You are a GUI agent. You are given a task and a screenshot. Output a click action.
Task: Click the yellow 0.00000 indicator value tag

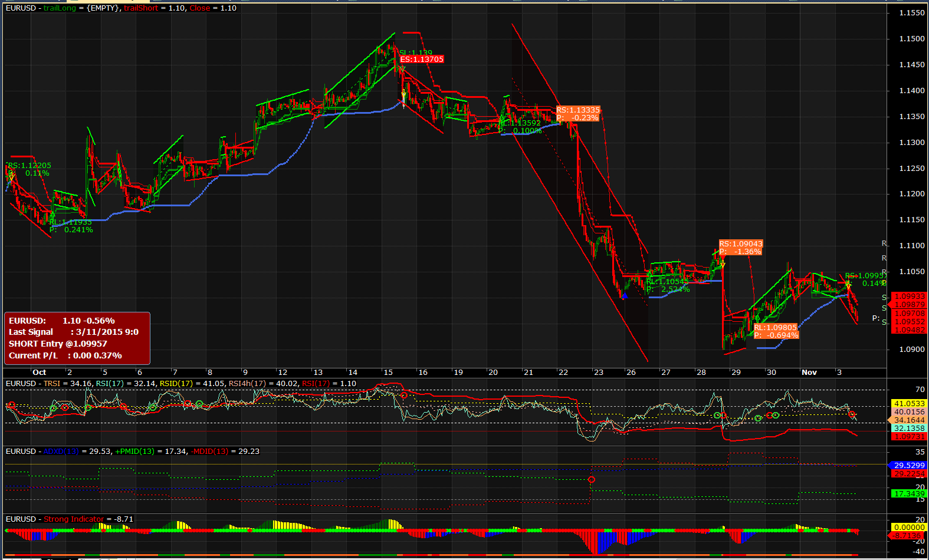tap(908, 527)
